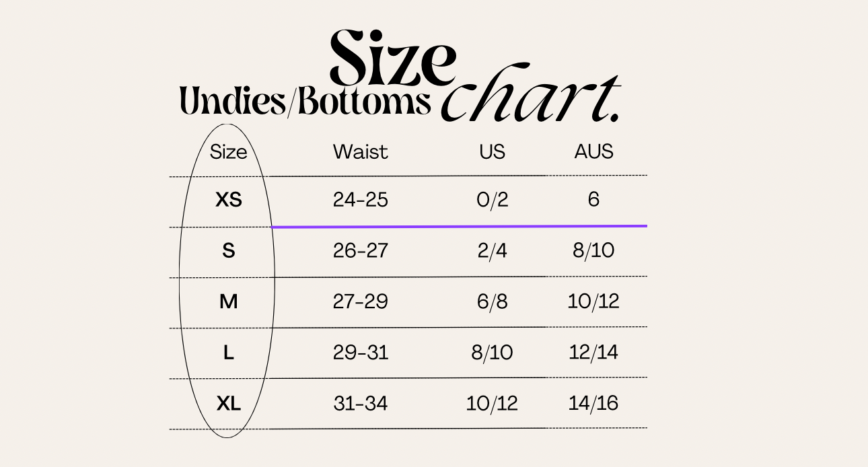Select the 31-34 waist value
This screenshot has height=467, width=868.
point(361,404)
